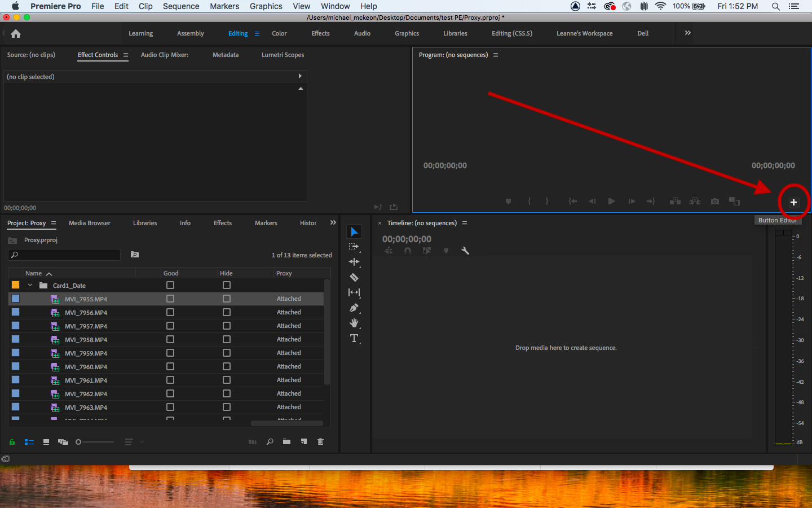Click the Home icon in workspace bar
812x508 pixels.
pos(16,34)
